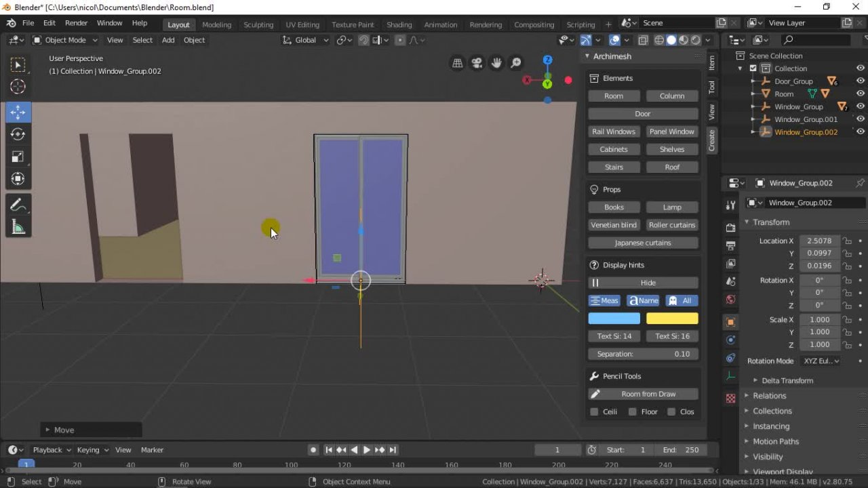The height and width of the screenshot is (488, 868).
Task: Toggle camera view icon in viewport
Action: [477, 63]
